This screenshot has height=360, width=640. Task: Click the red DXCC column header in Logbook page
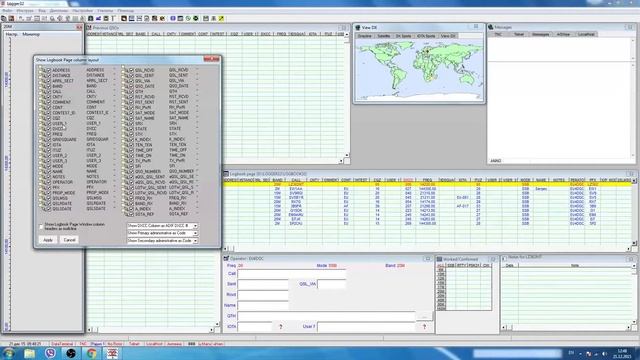coord(408,180)
